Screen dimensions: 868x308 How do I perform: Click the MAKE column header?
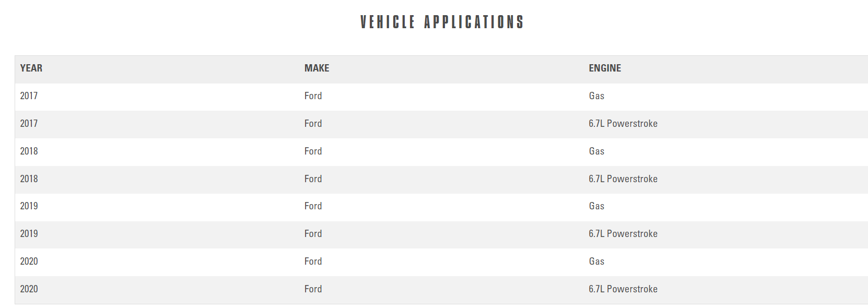[316, 68]
